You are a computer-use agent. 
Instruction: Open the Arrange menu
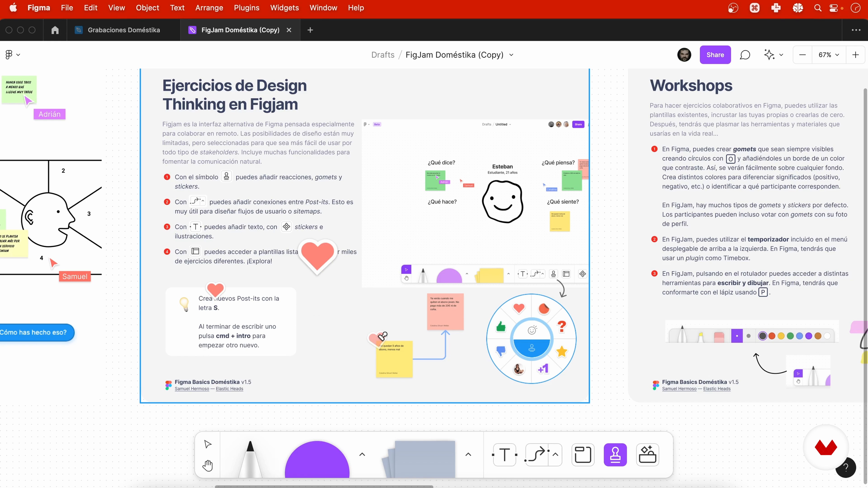[209, 8]
